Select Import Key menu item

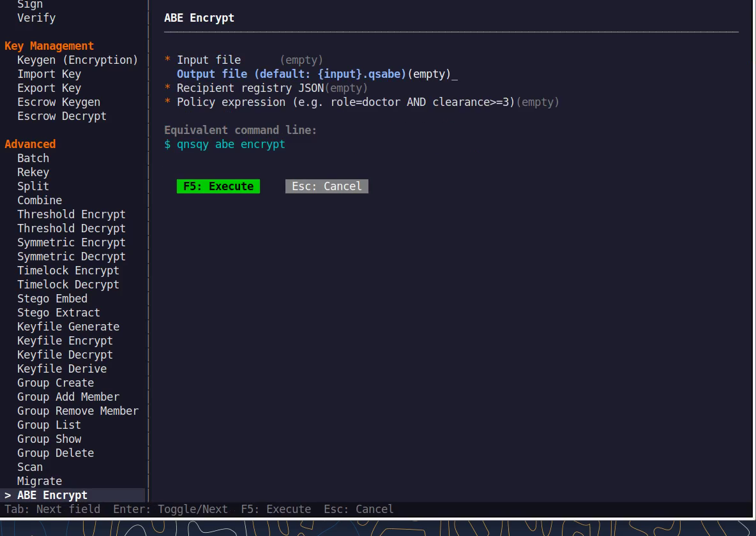click(49, 74)
